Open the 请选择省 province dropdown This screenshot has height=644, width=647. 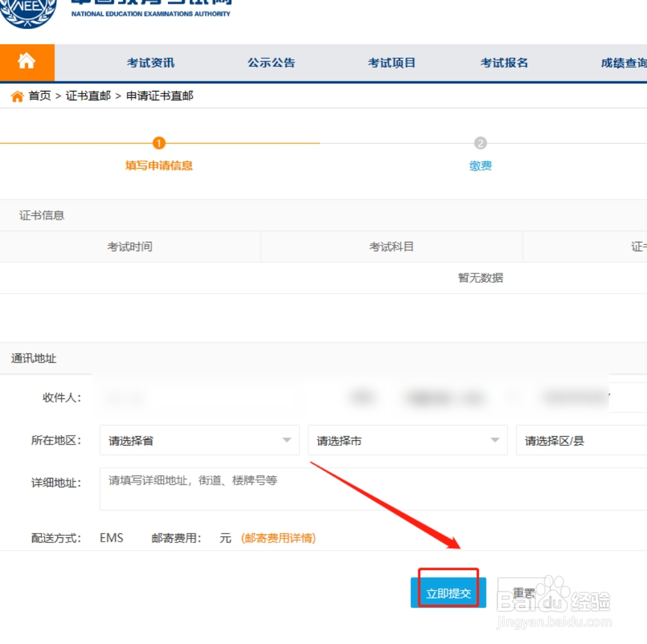coord(199,440)
